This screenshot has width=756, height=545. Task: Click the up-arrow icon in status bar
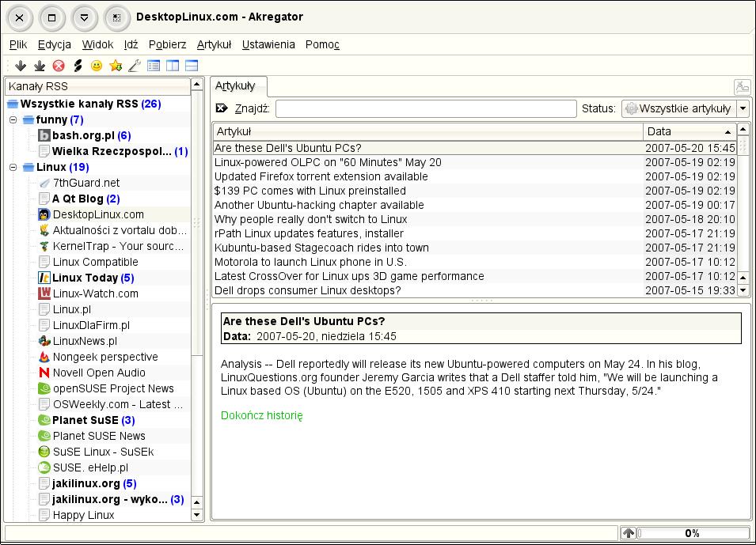(x=628, y=533)
